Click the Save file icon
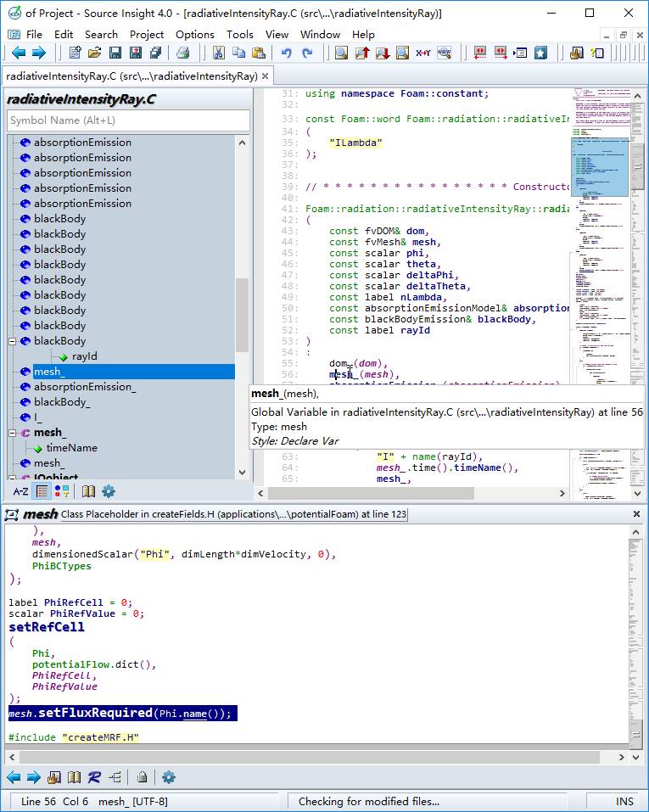The width and height of the screenshot is (649, 812). 115,53
